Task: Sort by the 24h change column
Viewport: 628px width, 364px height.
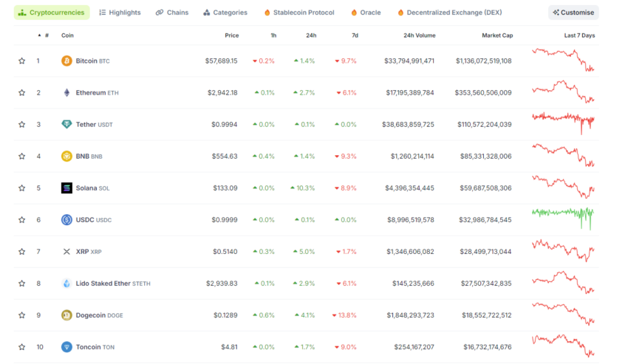Action: 311,35
